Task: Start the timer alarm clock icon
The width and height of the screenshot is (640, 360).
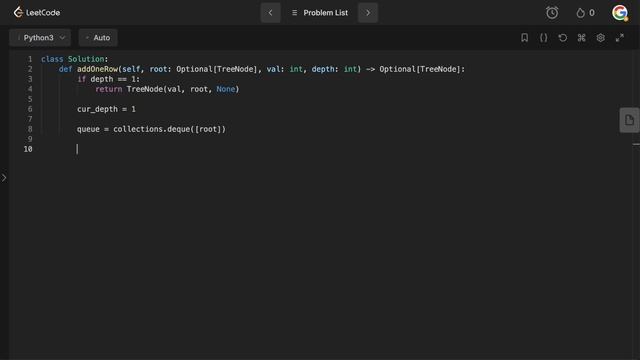Action: (552, 13)
